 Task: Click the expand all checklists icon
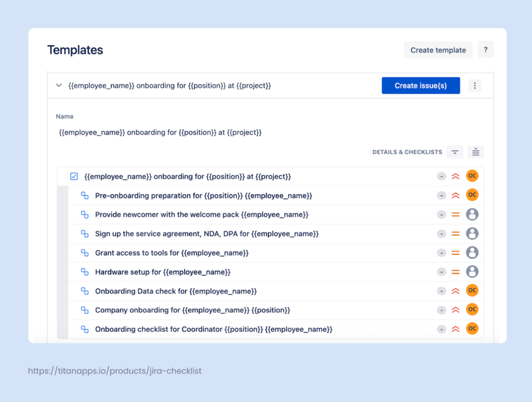pyautogui.click(x=475, y=152)
